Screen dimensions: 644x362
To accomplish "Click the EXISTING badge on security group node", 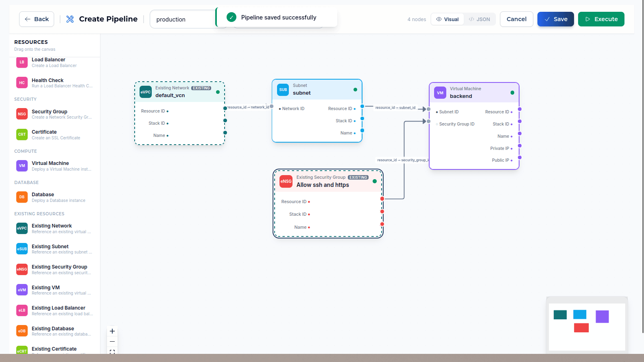I will 358,178.
